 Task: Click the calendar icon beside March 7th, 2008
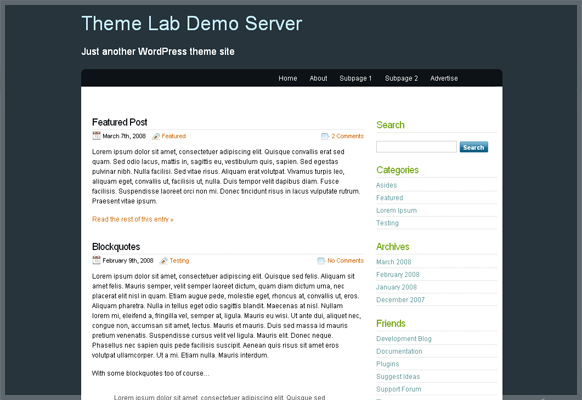[x=97, y=136]
